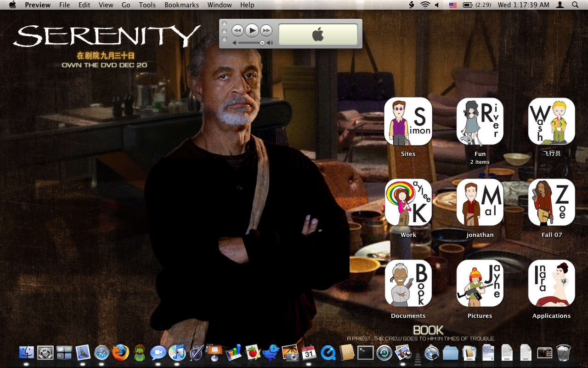Open the Bookmarks menu
This screenshot has width=588, height=368.
(x=182, y=5)
